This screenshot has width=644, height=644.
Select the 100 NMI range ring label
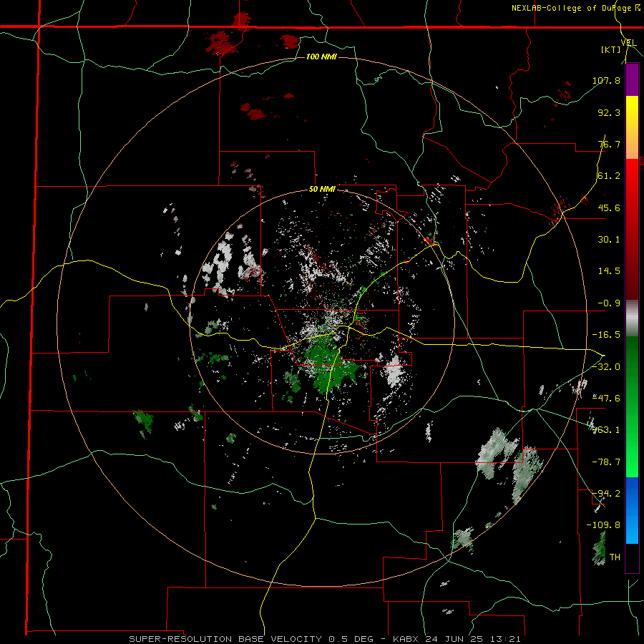click(x=321, y=57)
